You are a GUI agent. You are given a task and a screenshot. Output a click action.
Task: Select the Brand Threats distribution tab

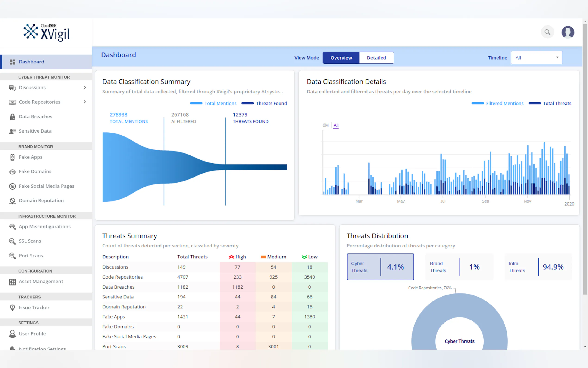pos(459,267)
